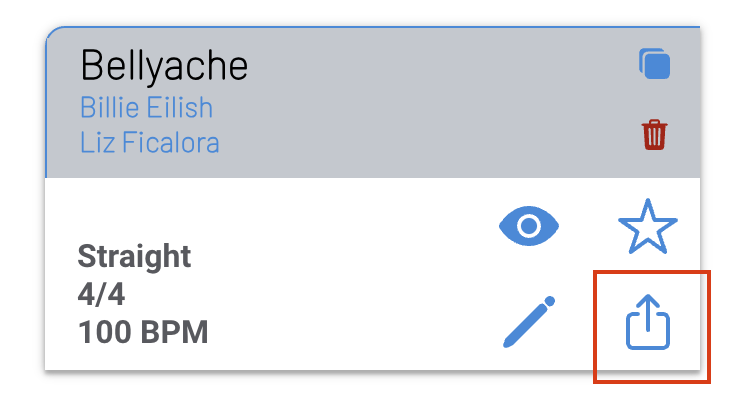744x402 pixels.
Task: Edit Bellyache using the pencil icon
Action: coord(529,322)
